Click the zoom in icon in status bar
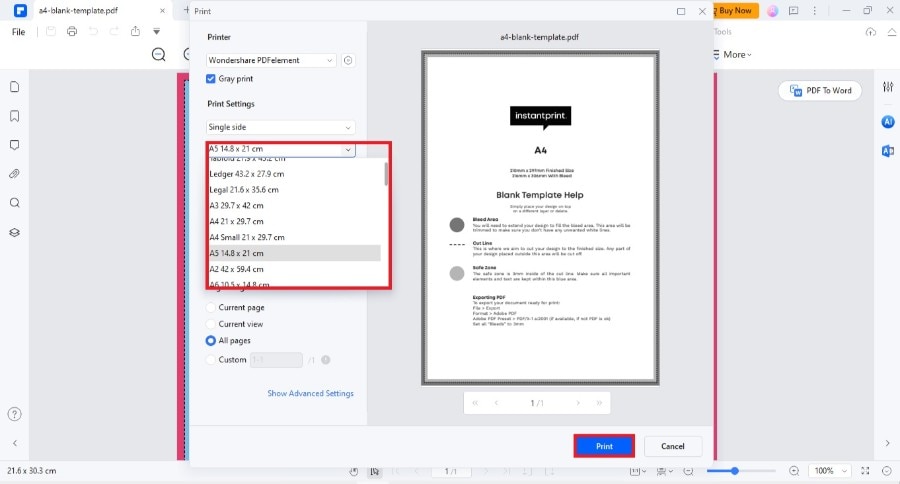 click(x=794, y=471)
